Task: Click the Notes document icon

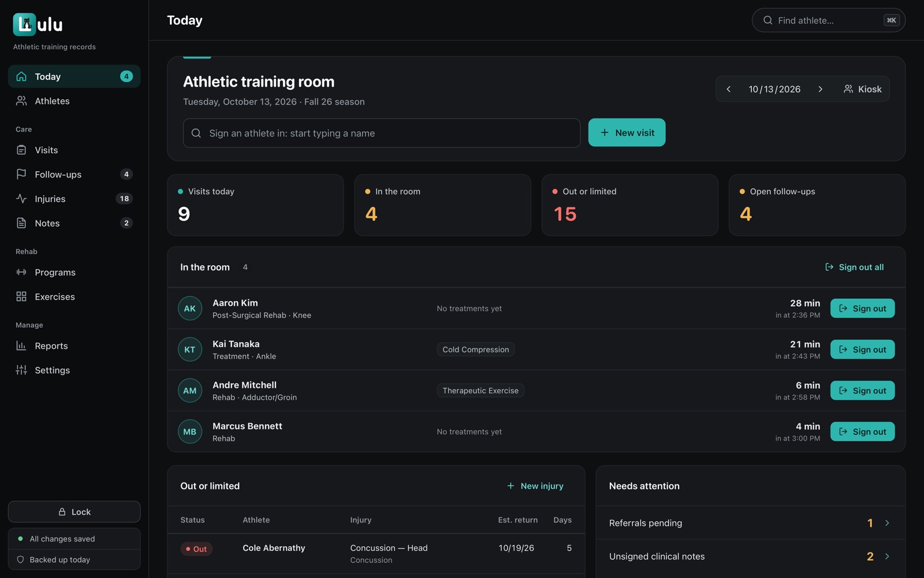Action: 21,223
